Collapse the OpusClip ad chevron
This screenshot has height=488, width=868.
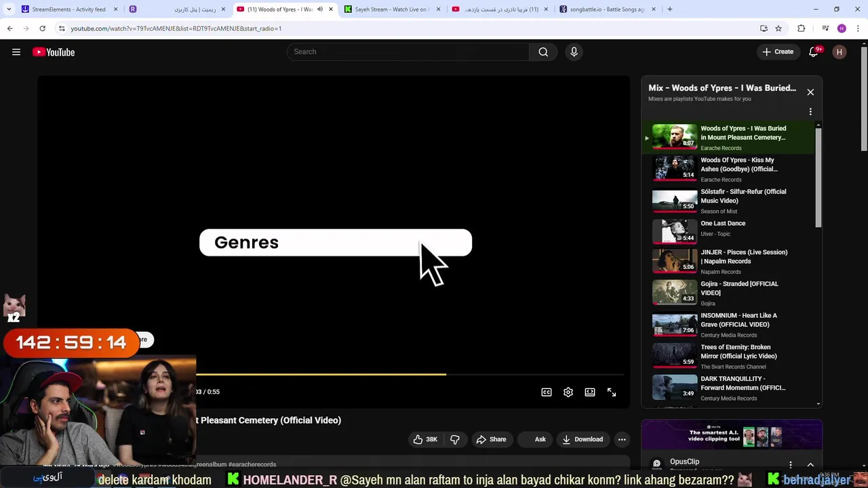click(x=810, y=465)
